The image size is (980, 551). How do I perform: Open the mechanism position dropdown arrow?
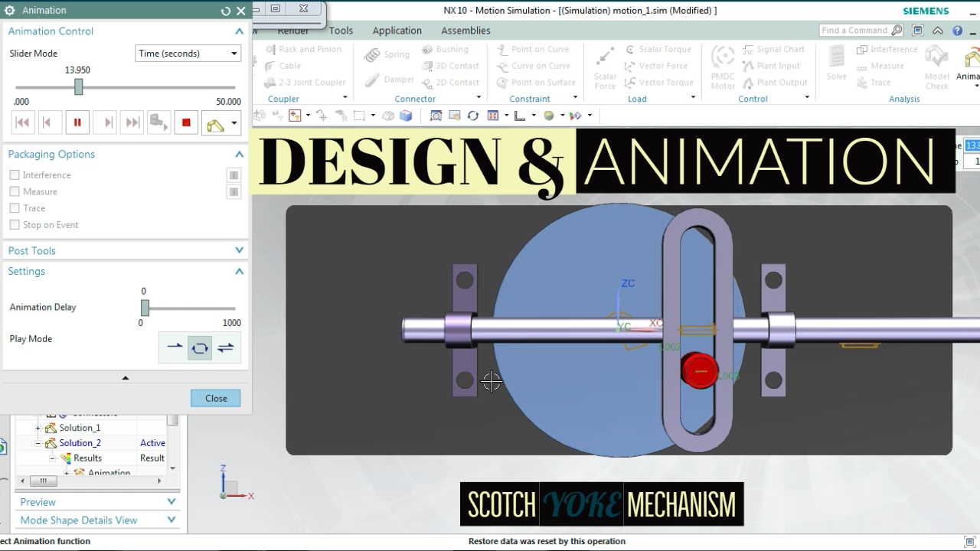coord(234,123)
